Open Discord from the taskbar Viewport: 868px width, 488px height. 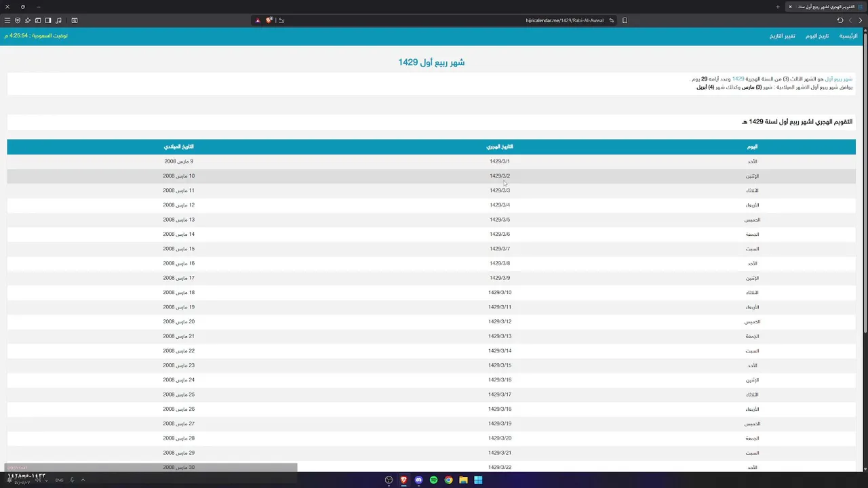point(418,480)
